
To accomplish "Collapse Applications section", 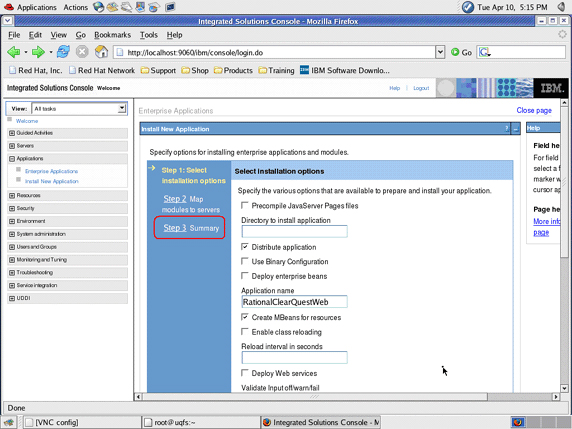I will click(12, 159).
